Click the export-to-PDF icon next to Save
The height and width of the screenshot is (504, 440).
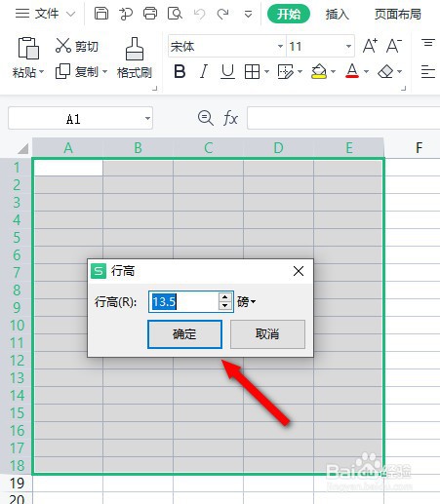pos(126,14)
